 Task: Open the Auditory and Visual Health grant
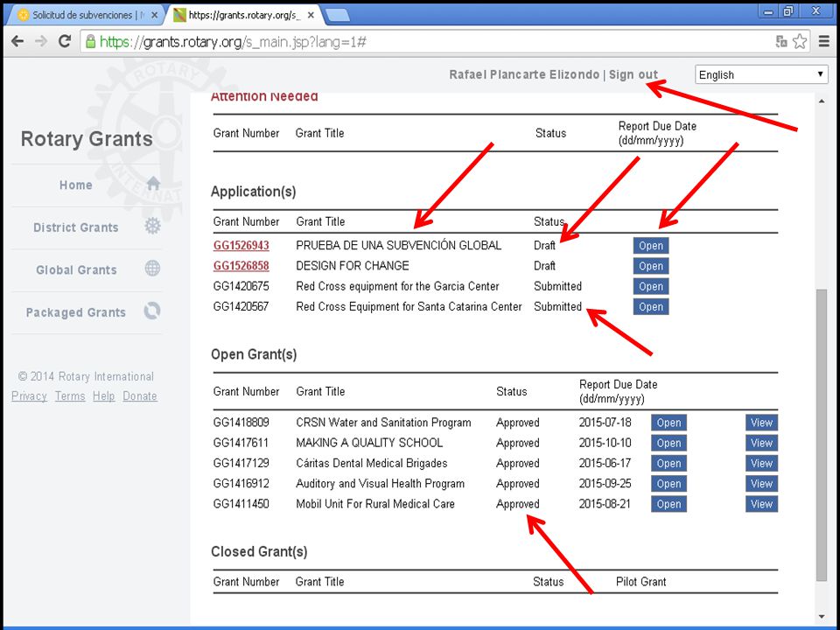(x=668, y=483)
